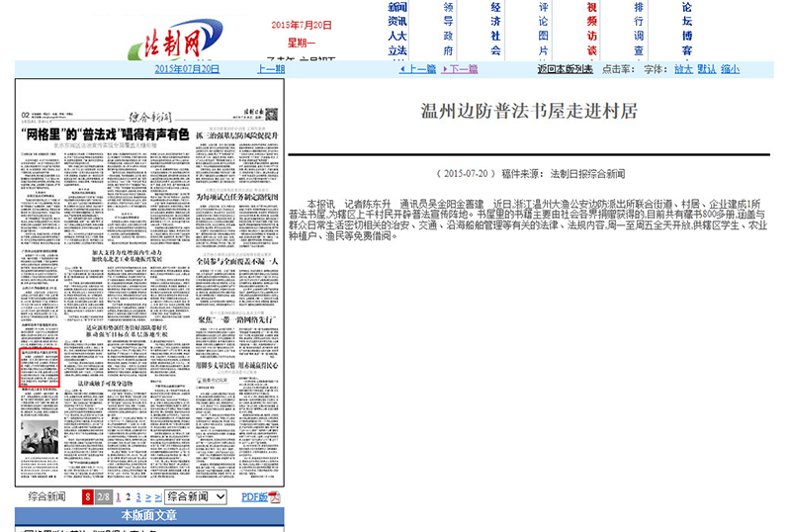Open 论坛博客 navigation column
The image size is (791, 532).
click(x=687, y=29)
